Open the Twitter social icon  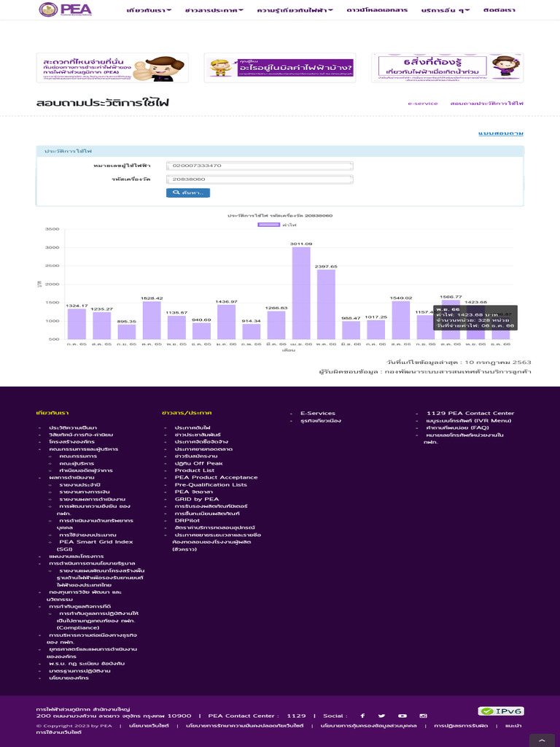pyautogui.click(x=382, y=716)
